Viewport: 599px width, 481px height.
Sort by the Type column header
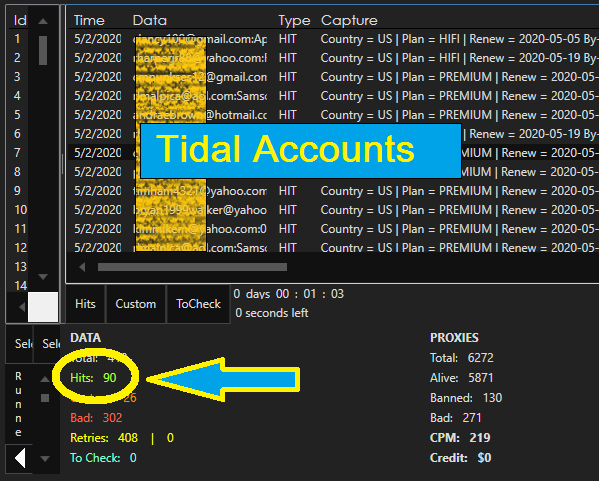pyautogui.click(x=294, y=20)
